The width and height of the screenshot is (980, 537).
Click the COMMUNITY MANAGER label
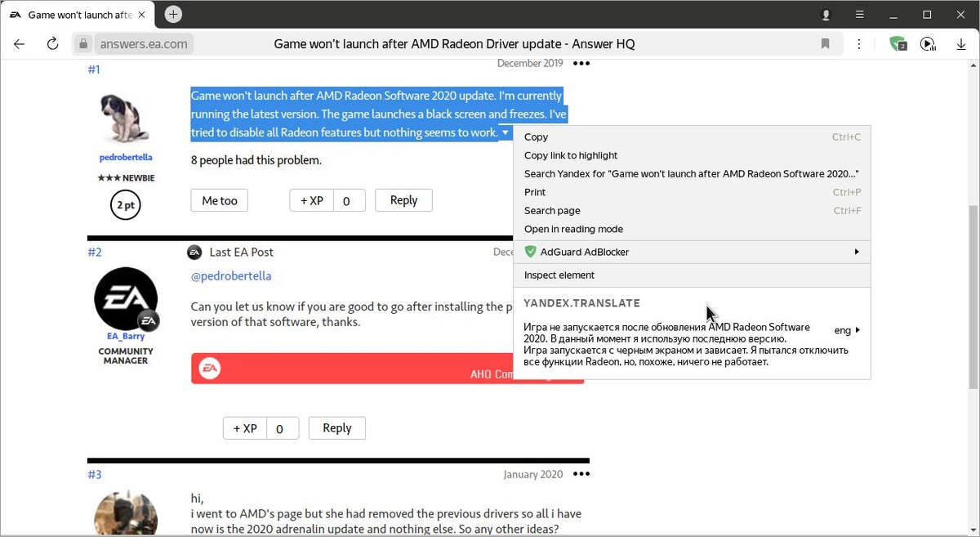click(x=126, y=356)
